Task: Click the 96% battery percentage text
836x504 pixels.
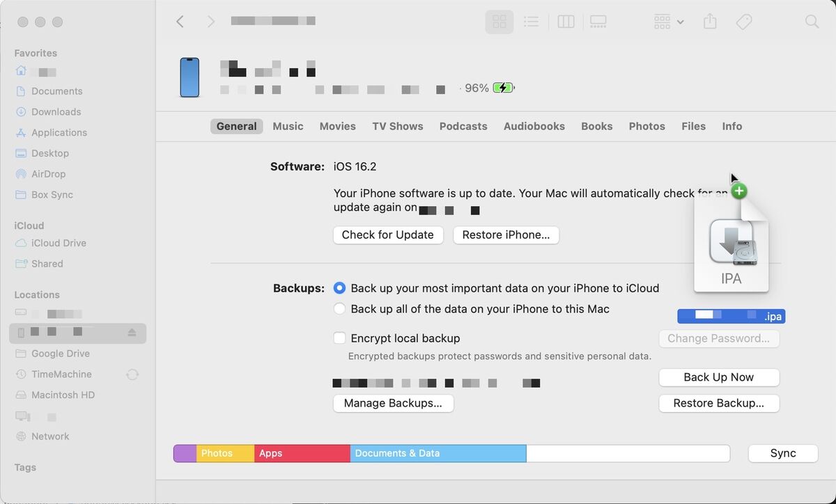Action: coord(477,88)
